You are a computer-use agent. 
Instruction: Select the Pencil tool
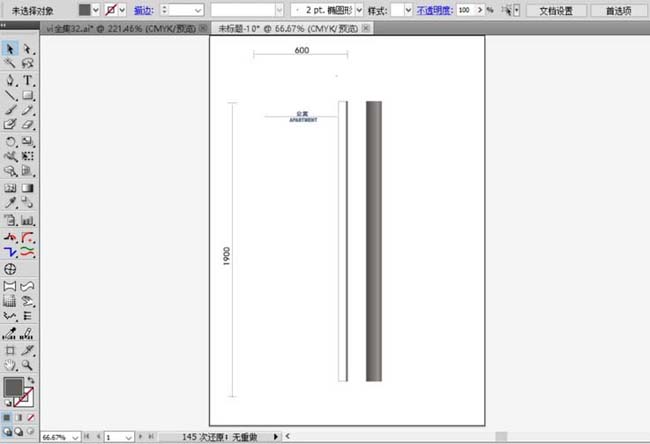(x=27, y=110)
